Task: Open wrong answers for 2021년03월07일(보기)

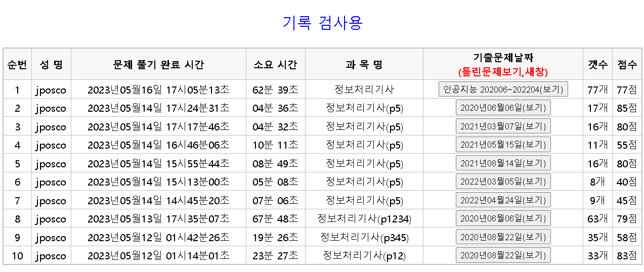Action: 503,126
